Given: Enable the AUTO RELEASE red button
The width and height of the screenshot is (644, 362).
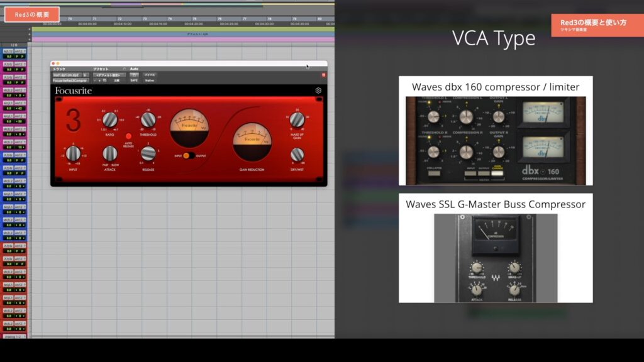Looking at the screenshot, I should pos(128,136).
